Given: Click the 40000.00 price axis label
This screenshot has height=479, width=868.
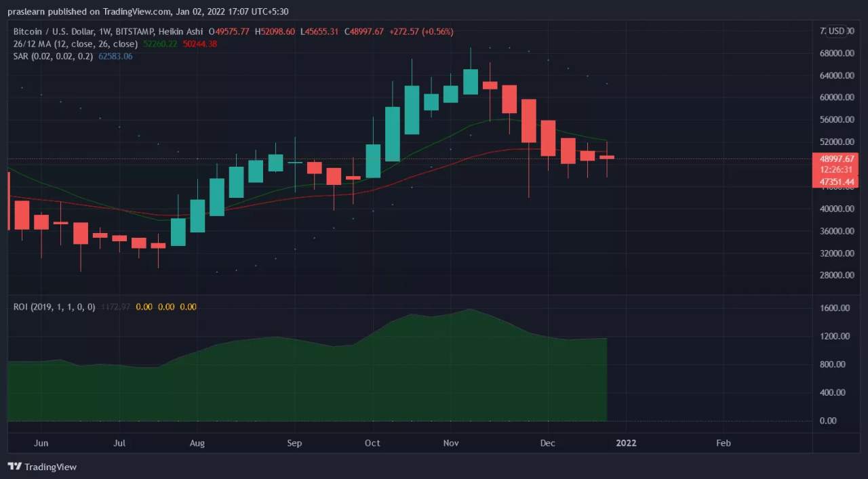Looking at the screenshot, I should (x=835, y=209).
